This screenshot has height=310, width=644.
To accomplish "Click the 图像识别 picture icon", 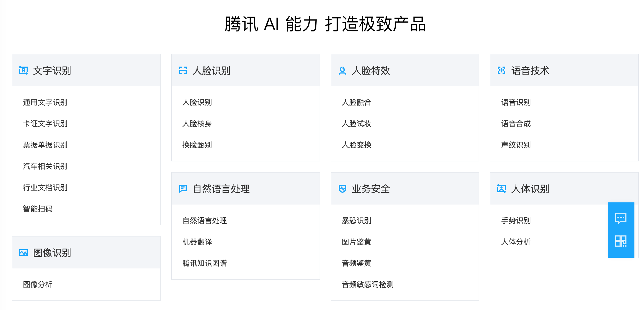I will coord(23,253).
